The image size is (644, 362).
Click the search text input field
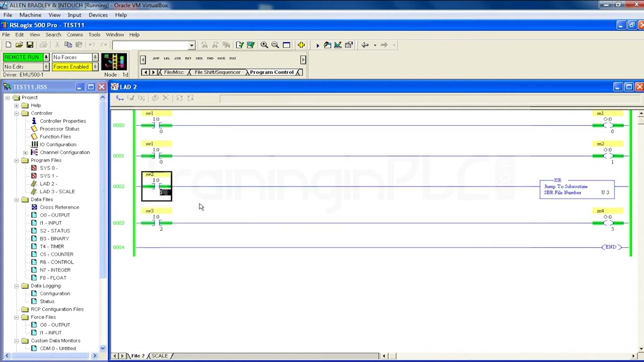[150, 45]
